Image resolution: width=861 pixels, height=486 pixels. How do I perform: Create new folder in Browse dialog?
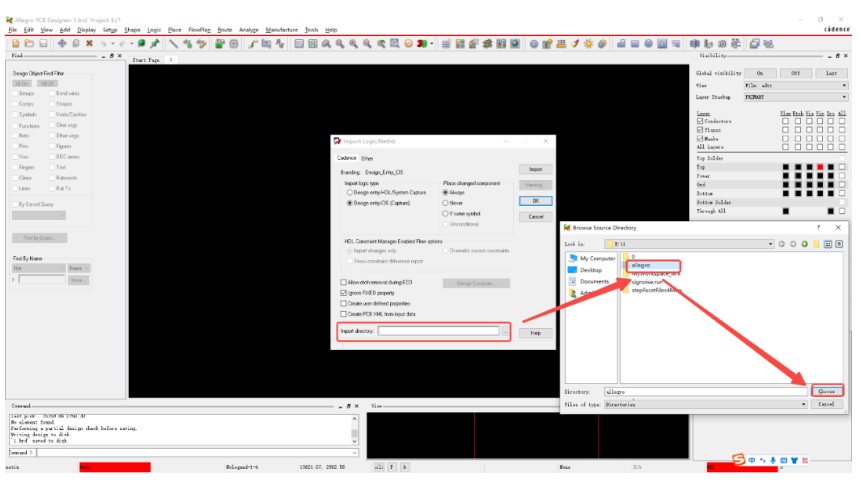(x=817, y=244)
